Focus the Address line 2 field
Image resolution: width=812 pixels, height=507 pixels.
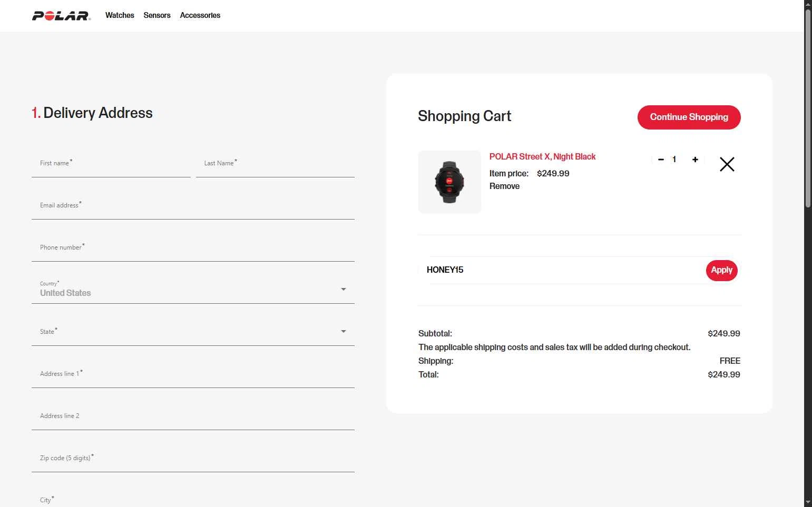[193, 416]
